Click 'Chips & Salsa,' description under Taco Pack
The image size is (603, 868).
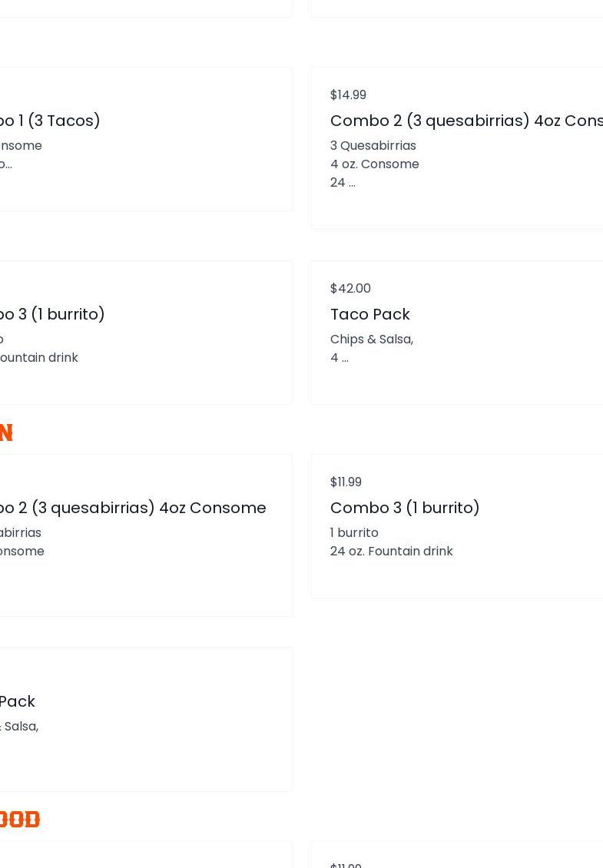click(371, 339)
